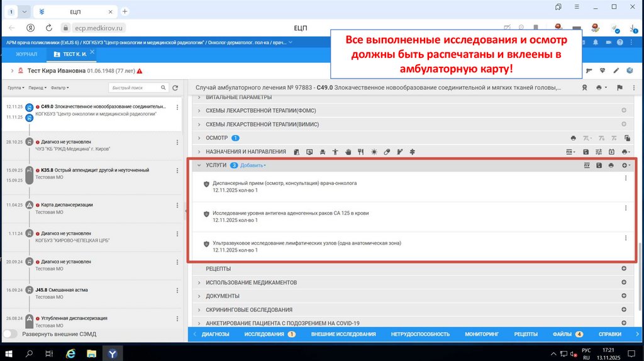
Task: Open the НЕТРУДОСПОСОБНОСТЬ tab
Action: click(x=420, y=335)
